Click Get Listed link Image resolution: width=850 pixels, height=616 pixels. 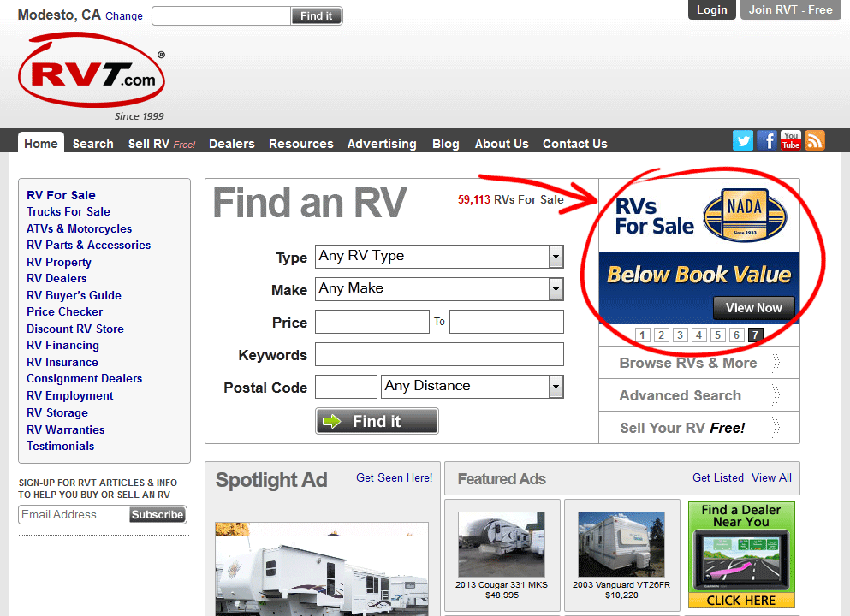717,478
